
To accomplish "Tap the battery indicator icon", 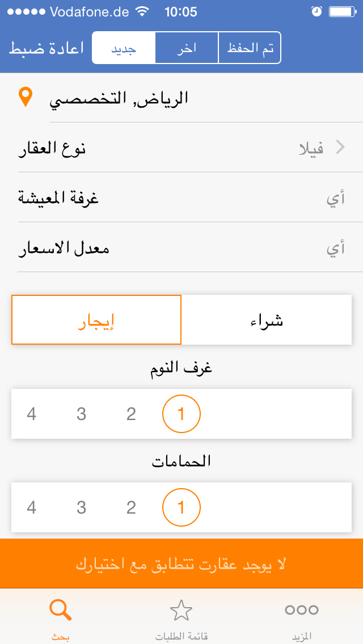I will [343, 12].
